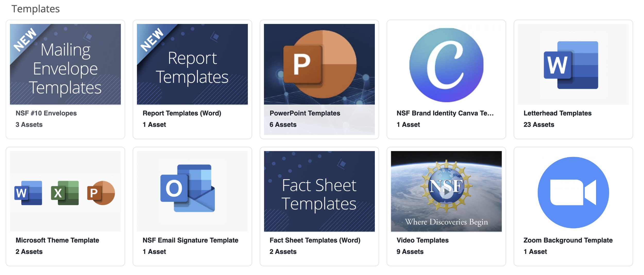This screenshot has width=644, height=275.
Task: Open Letterhead Templates title link
Action: click(x=557, y=113)
